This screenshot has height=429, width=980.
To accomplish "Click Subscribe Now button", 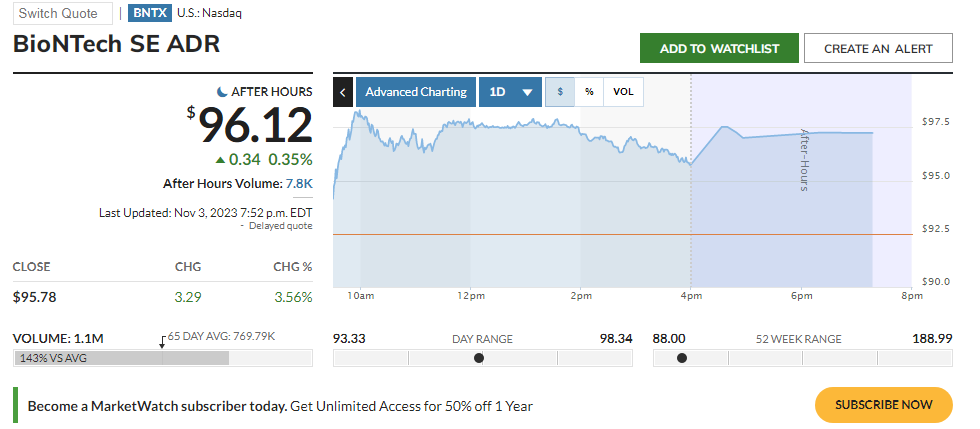I will tap(883, 405).
